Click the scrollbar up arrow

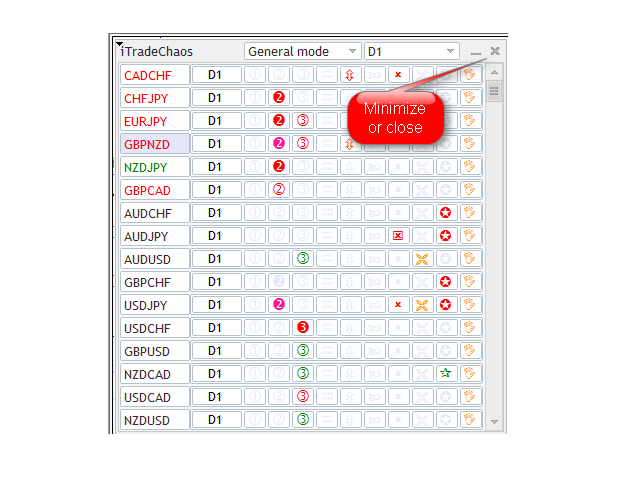494,72
